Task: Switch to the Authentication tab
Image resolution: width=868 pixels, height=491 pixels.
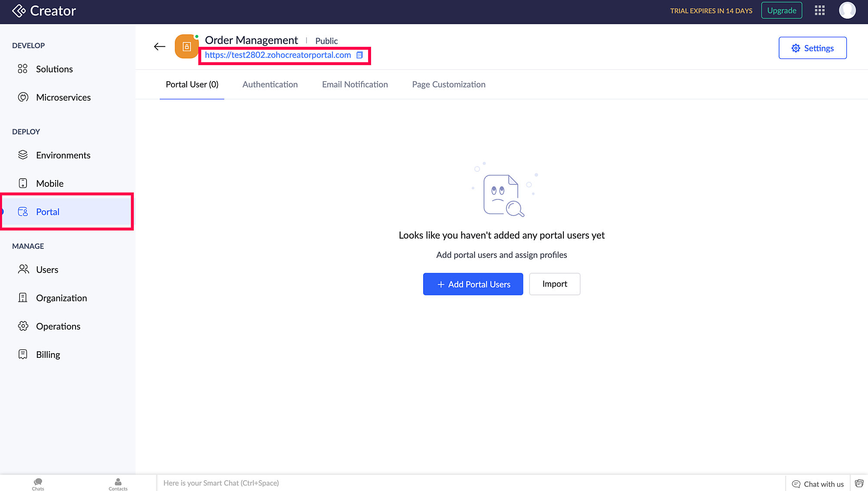Action: pyautogui.click(x=270, y=85)
